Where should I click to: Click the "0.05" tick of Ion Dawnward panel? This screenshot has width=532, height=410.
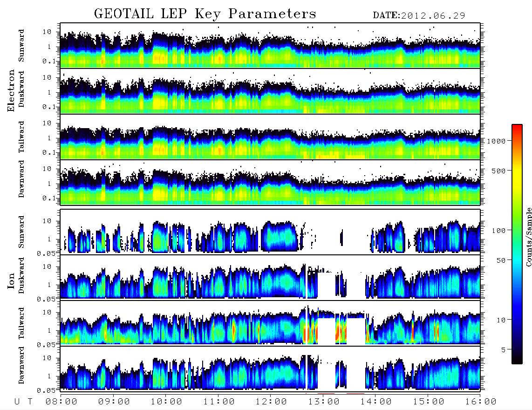point(47,390)
